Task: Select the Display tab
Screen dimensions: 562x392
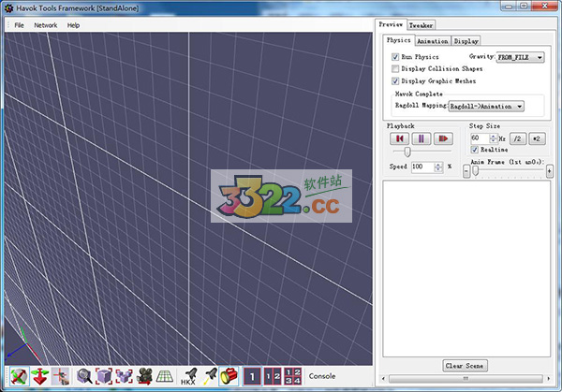Action: click(x=466, y=41)
